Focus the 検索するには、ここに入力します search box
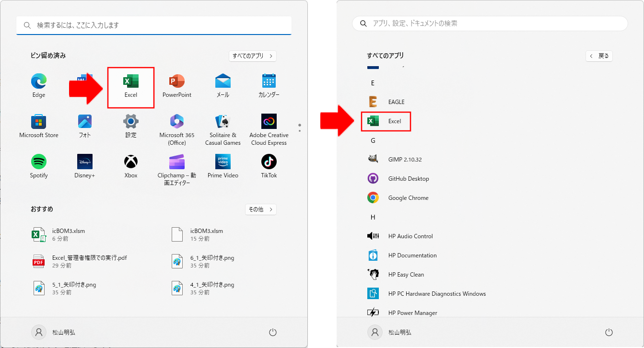The width and height of the screenshot is (644, 348). (154, 25)
